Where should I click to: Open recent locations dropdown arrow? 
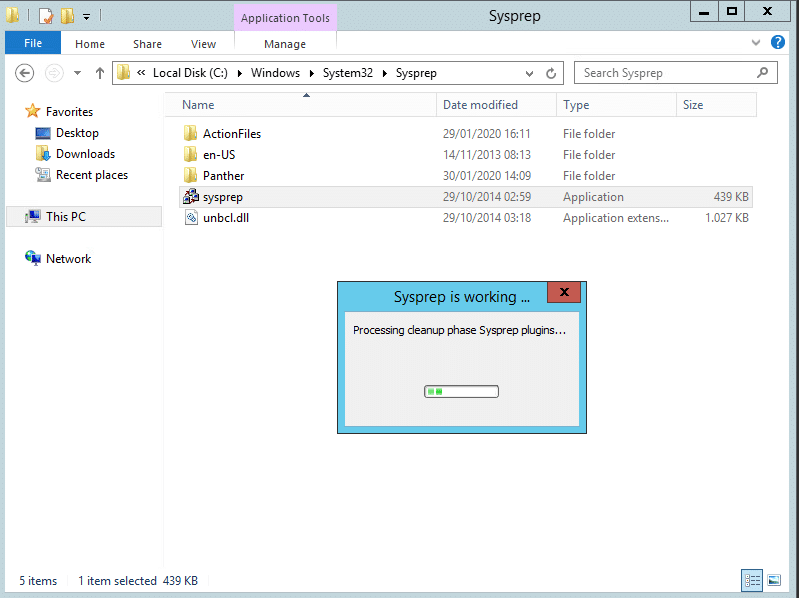pyautogui.click(x=77, y=73)
